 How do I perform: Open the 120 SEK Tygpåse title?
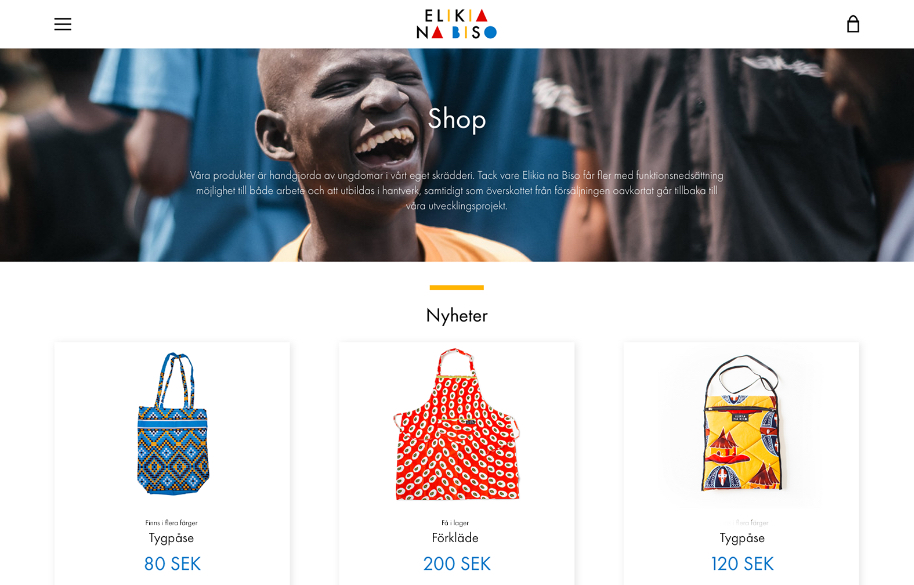[x=742, y=538]
